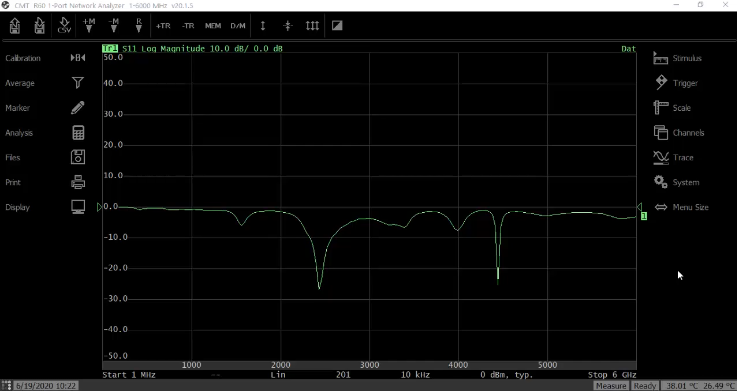Viewport: 737px width, 391px height.
Task: Click the MEM memory trace button
Action: point(213,26)
